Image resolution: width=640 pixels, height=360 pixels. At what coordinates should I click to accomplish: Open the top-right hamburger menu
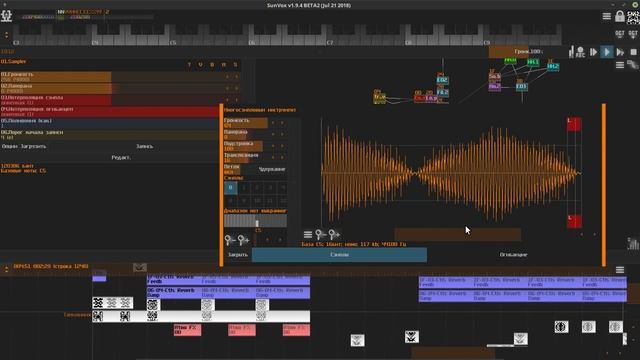(607, 16)
